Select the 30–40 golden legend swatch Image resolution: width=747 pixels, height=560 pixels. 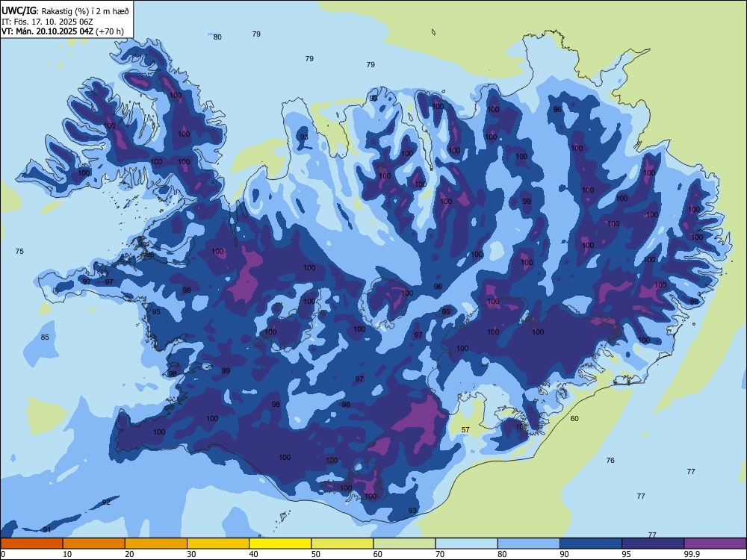click(x=218, y=544)
